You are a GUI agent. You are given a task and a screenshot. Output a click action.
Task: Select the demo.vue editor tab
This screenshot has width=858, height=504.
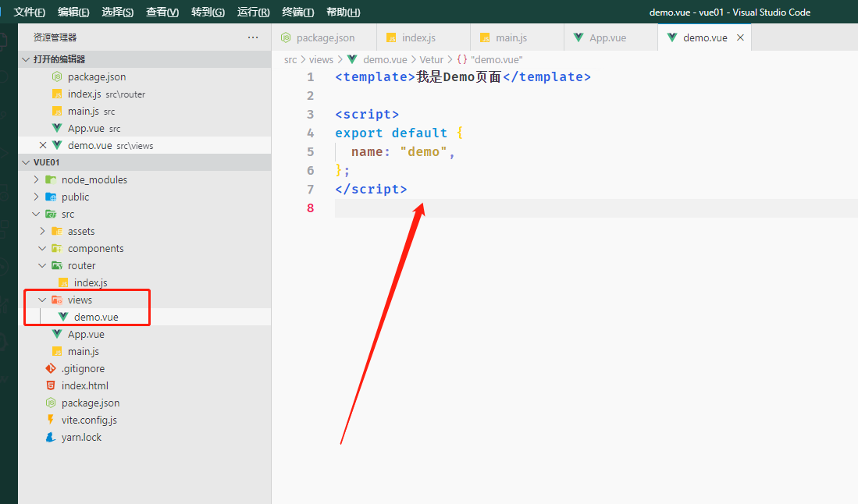click(705, 37)
